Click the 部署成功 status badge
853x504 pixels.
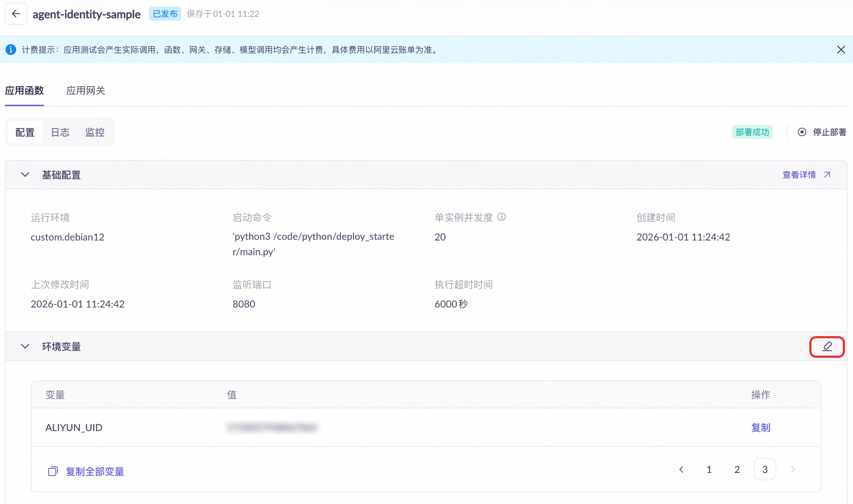coord(752,132)
